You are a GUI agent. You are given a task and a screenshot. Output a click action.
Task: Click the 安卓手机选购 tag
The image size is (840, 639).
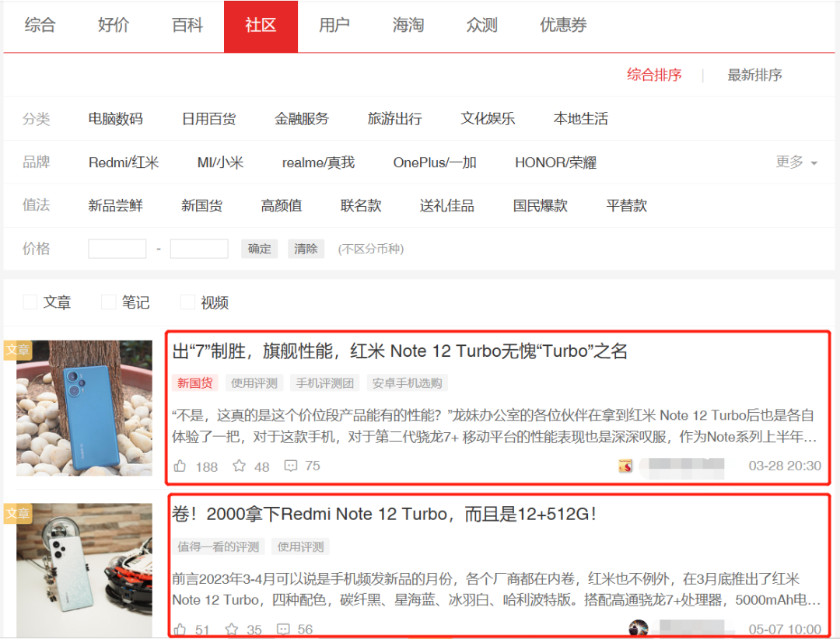[x=407, y=383]
